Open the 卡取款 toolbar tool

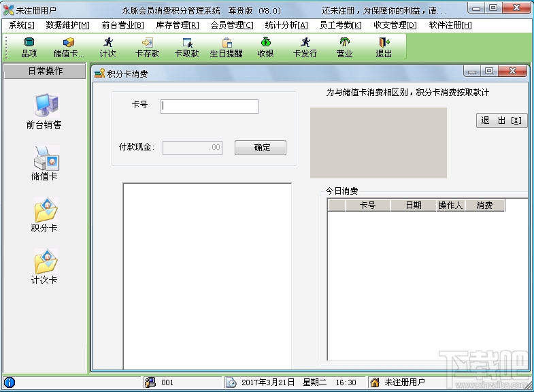coord(186,48)
